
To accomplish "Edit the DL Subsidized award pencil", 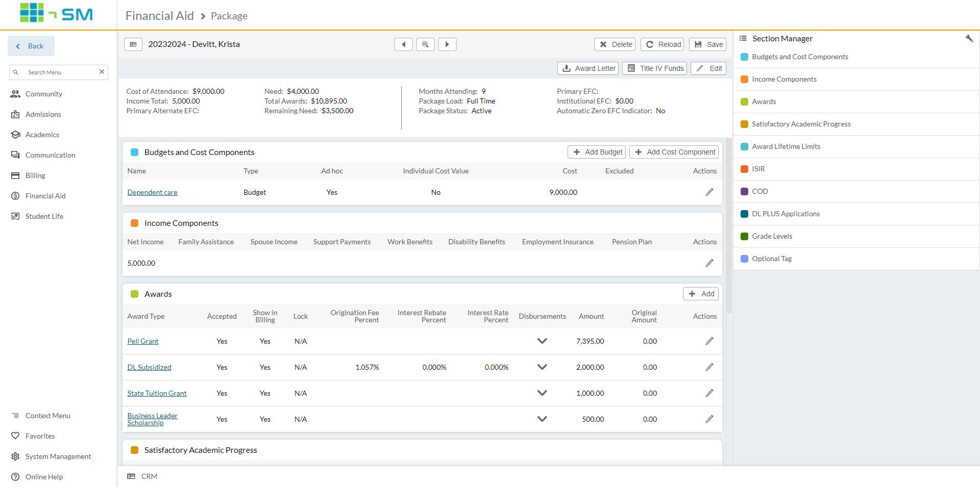I will tap(709, 367).
